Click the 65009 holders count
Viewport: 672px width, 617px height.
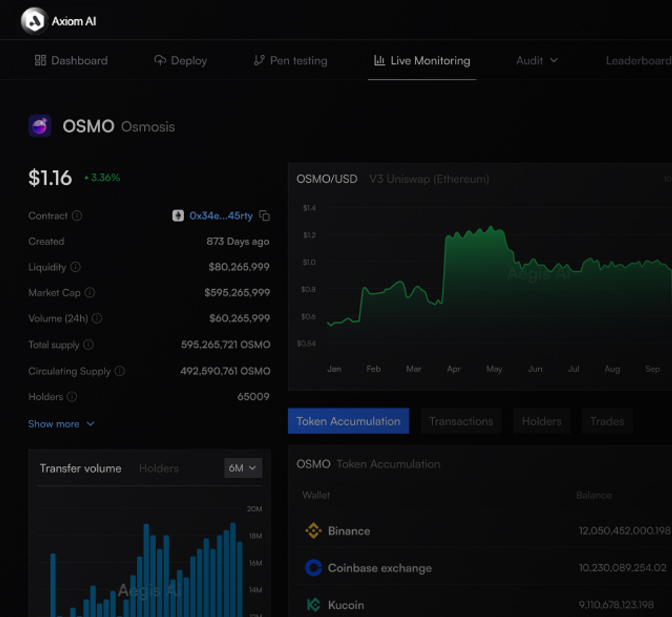click(254, 397)
